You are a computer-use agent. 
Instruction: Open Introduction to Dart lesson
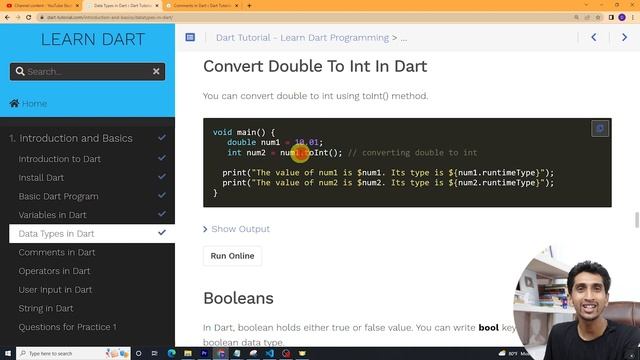pyautogui.click(x=59, y=159)
